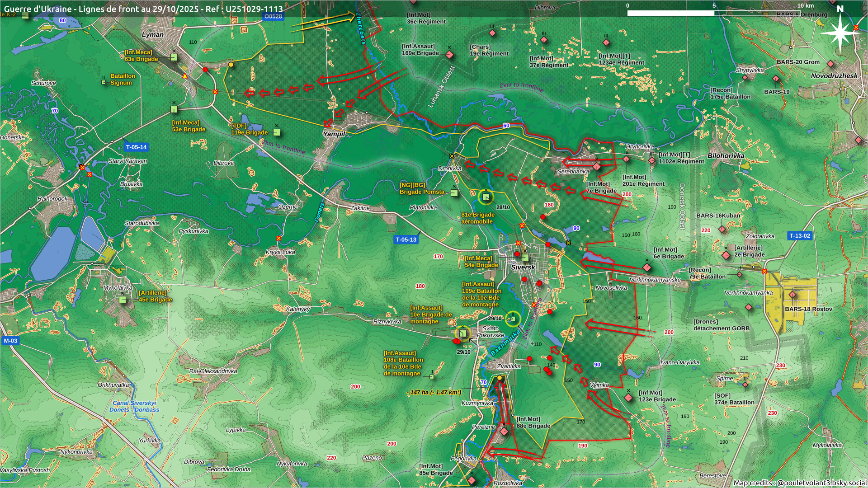Select the T-13-02 road shield
Image resolution: width=868 pixels, height=488 pixels.
(799, 236)
